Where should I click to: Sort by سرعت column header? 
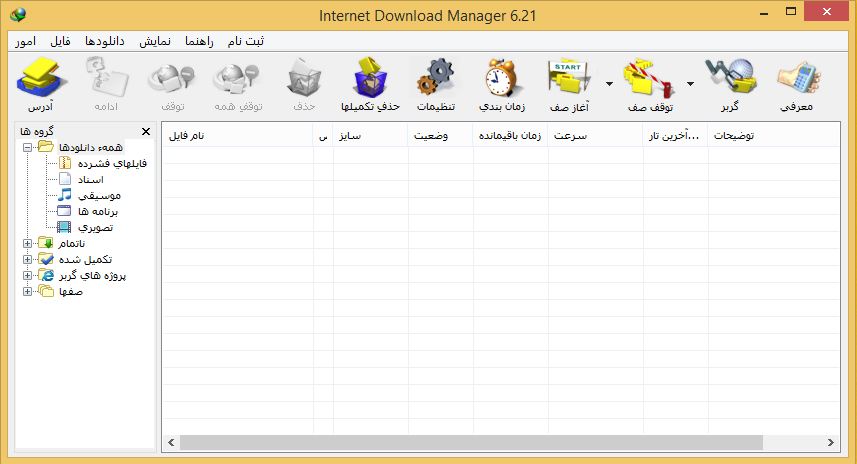point(595,136)
